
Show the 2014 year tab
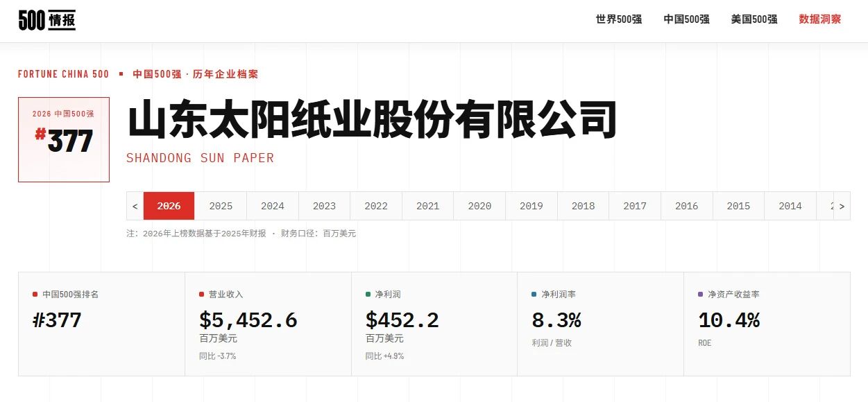(x=790, y=206)
